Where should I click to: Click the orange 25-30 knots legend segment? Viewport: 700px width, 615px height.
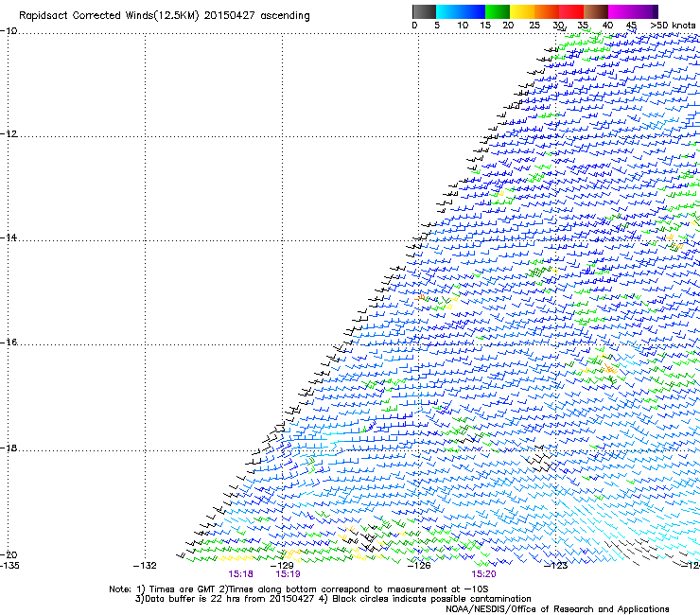[x=547, y=11]
